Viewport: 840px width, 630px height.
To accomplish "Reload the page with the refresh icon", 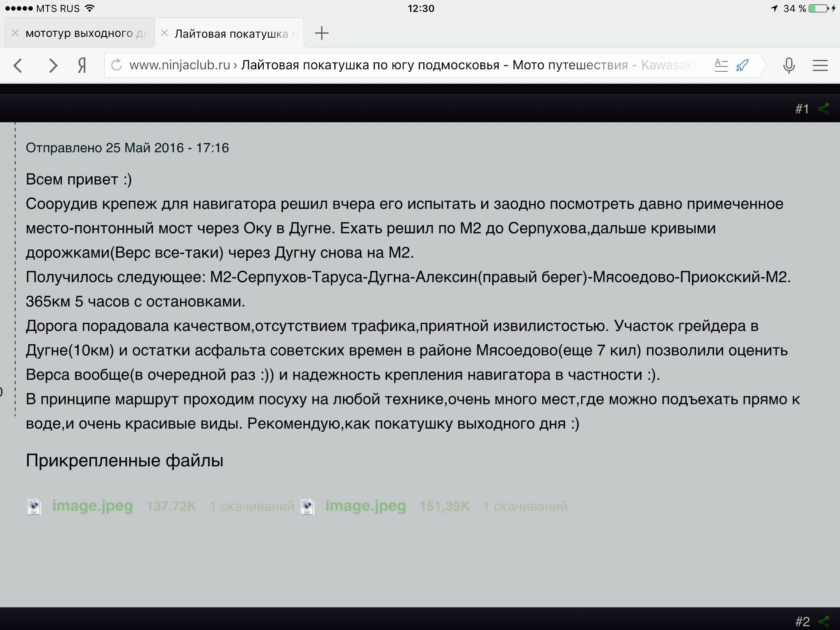I will point(116,65).
